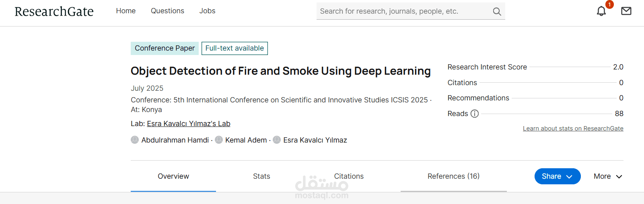644x204 pixels.
Task: Open the Jobs menu item
Action: tap(207, 11)
